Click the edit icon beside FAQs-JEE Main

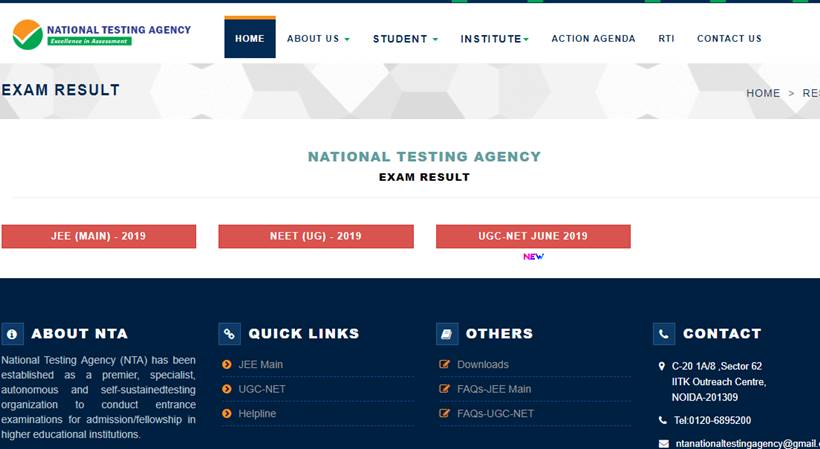click(x=445, y=388)
